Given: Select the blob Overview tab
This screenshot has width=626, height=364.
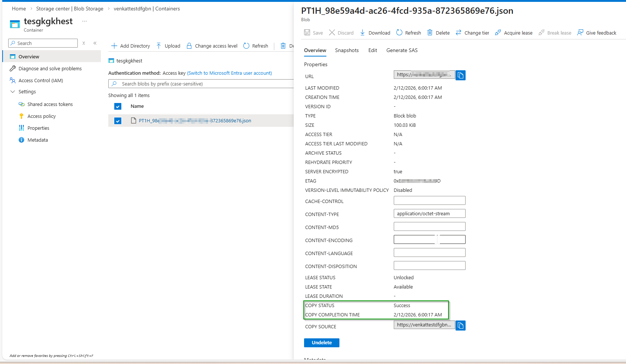Looking at the screenshot, I should [x=315, y=51].
